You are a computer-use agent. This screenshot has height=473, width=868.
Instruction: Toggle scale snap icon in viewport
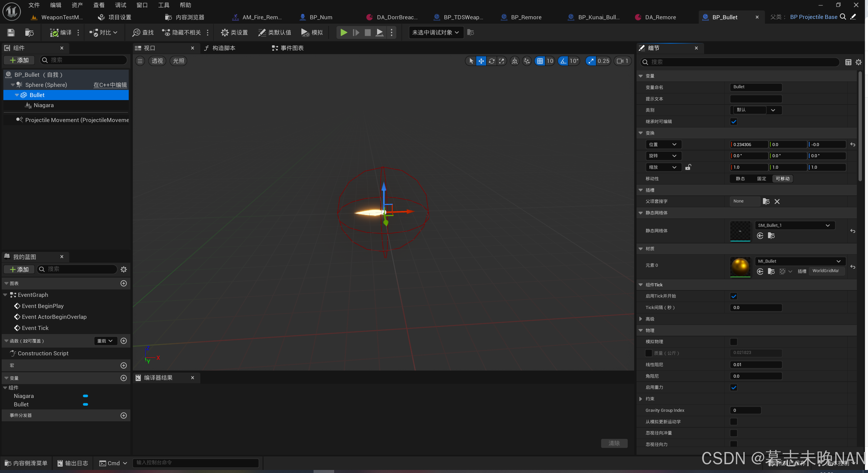coord(591,61)
